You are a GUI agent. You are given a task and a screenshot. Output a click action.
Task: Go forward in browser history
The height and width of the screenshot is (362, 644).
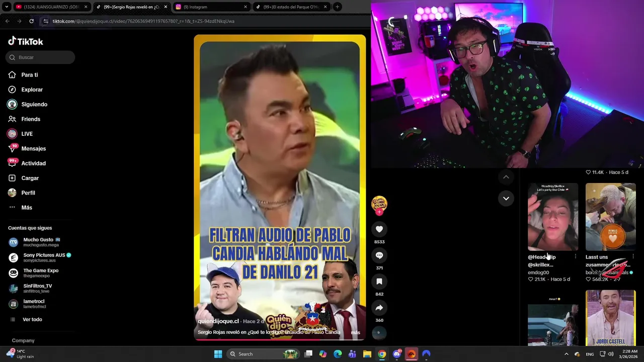point(19,21)
